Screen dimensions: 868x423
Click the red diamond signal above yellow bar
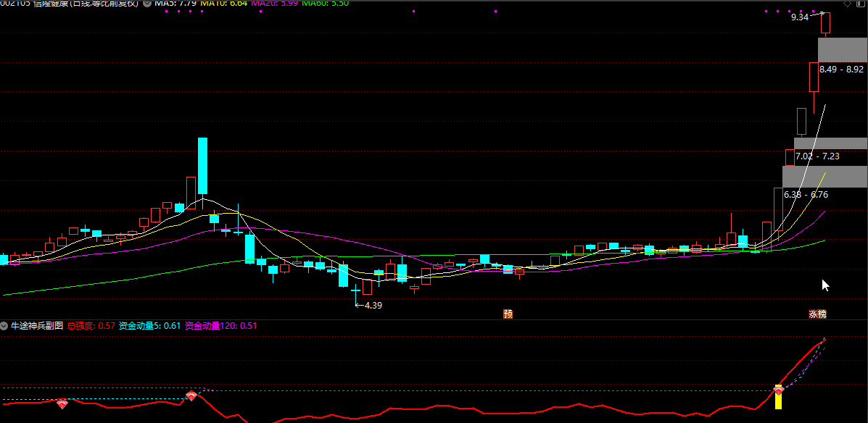779,390
